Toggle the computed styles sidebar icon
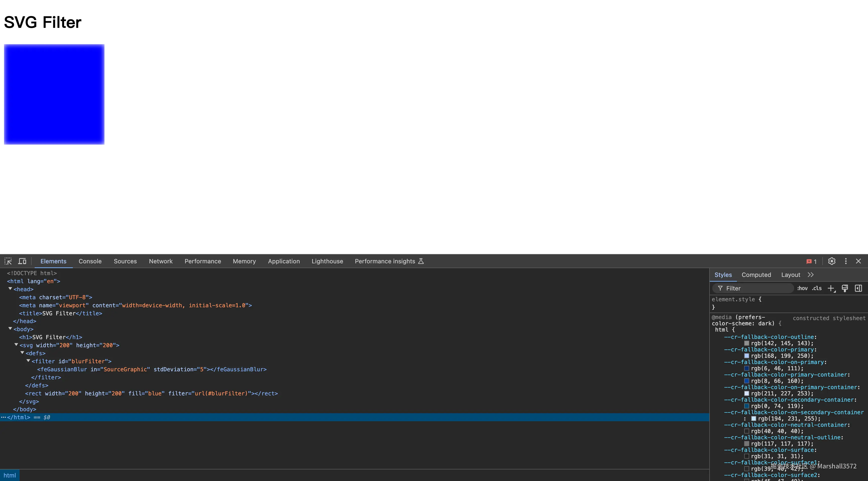 pyautogui.click(x=858, y=288)
